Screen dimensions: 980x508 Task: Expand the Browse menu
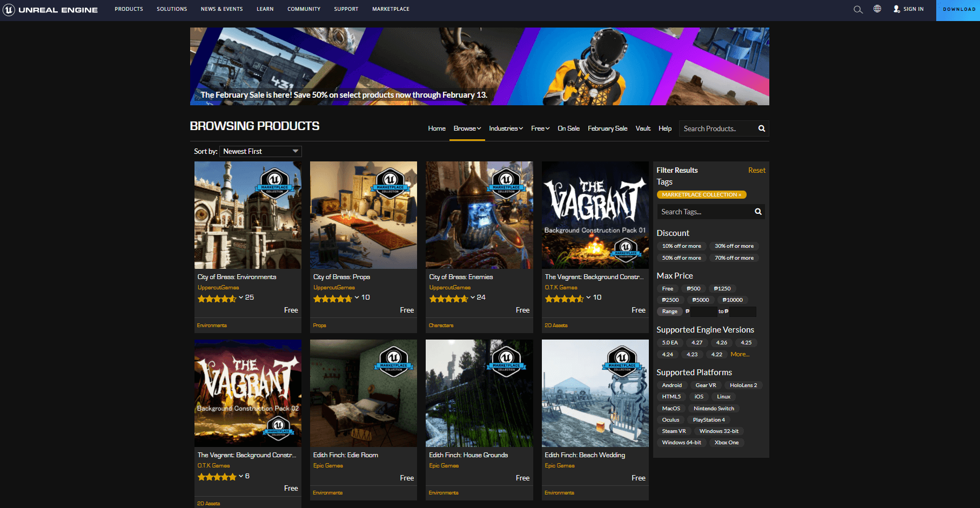coord(467,128)
